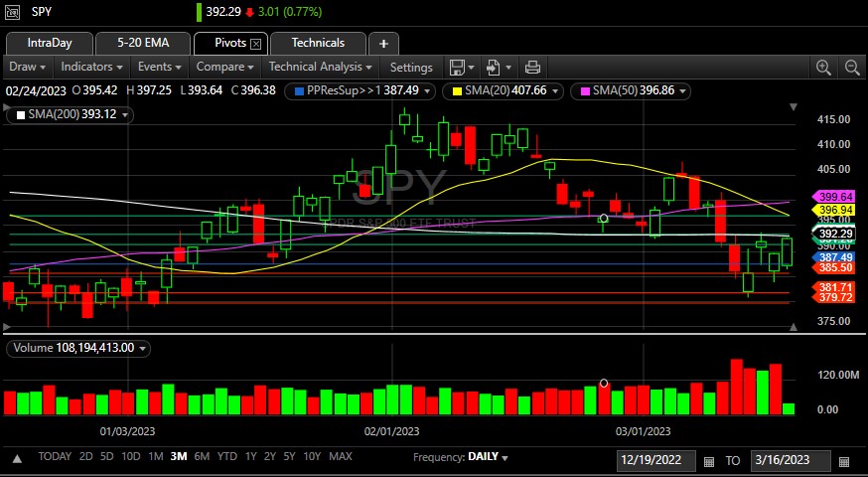Open chart Settings
This screenshot has width=868, height=477.
411,68
